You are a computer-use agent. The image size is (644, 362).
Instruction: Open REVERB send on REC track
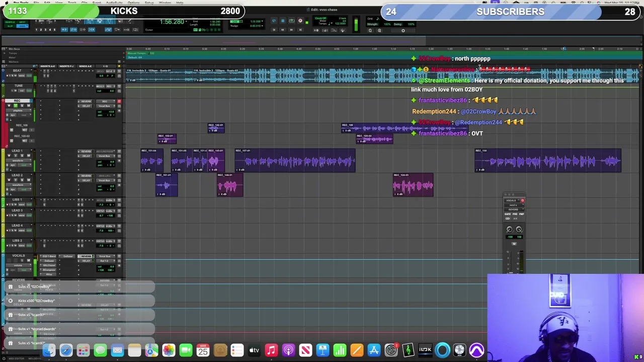click(86, 102)
